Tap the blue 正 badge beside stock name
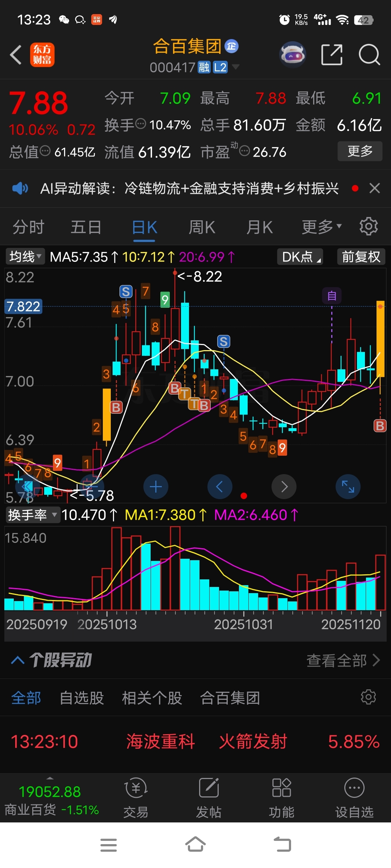Screen dimensions: 391x868 (x=232, y=46)
